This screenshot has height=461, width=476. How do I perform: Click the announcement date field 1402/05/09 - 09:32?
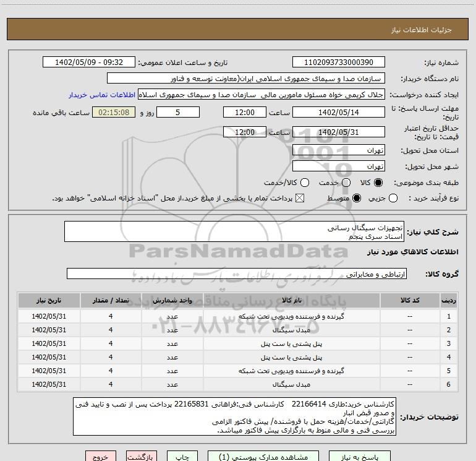click(89, 62)
